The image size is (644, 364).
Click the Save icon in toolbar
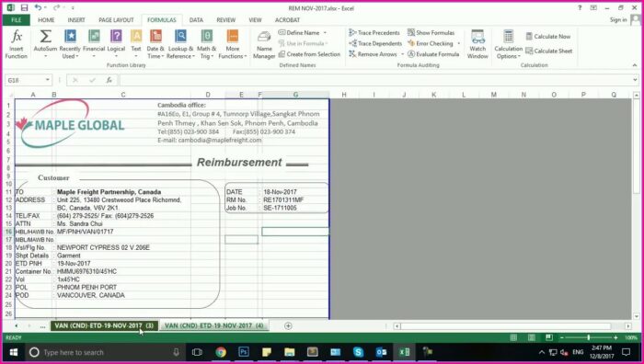point(24,7)
